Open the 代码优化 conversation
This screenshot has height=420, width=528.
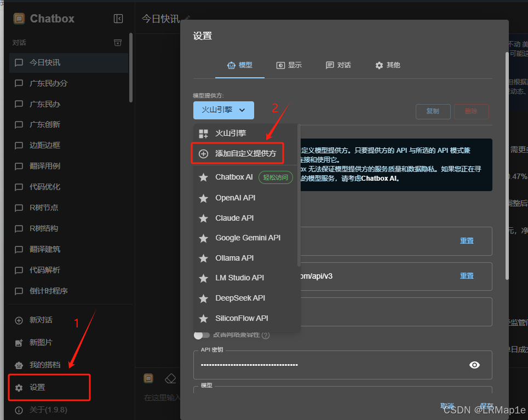click(x=68, y=187)
